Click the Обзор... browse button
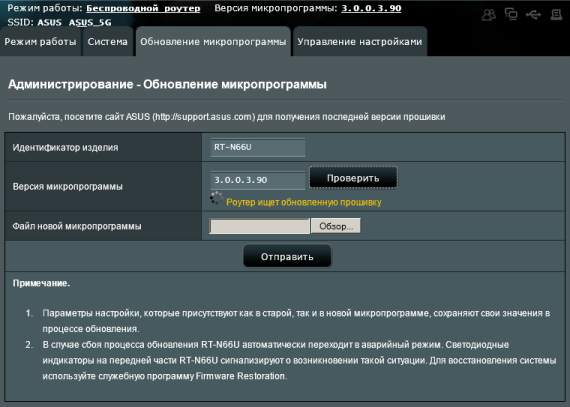The height and width of the screenshot is (407, 570). tap(336, 226)
